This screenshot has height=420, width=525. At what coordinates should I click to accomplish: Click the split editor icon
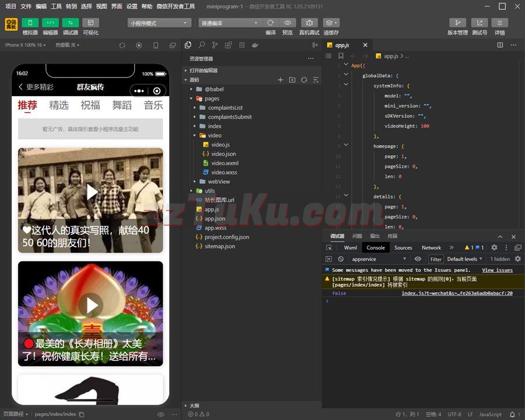[500, 45]
